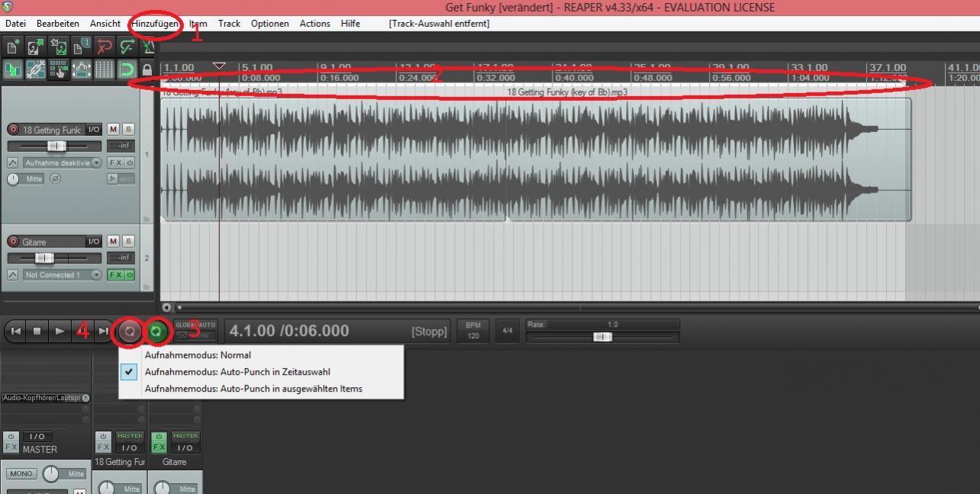Open green FX on Gitarre mixer strip
The image size is (980, 494).
(x=159, y=447)
